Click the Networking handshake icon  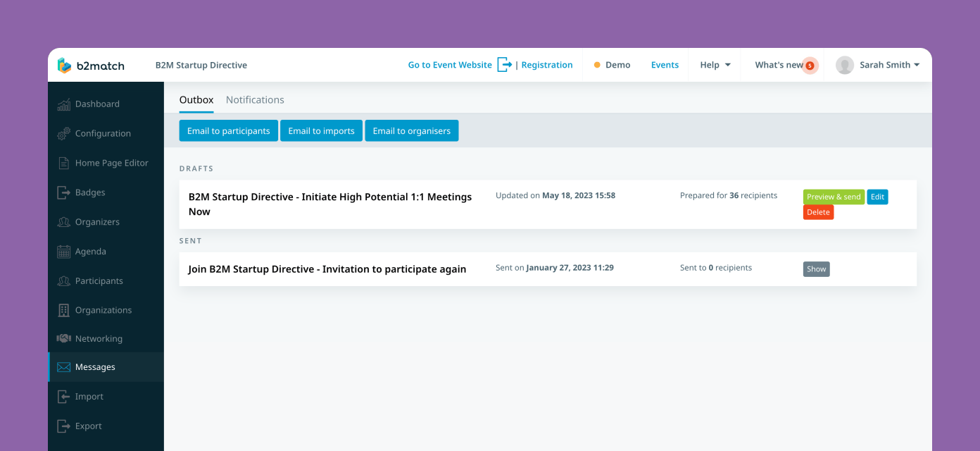point(63,338)
